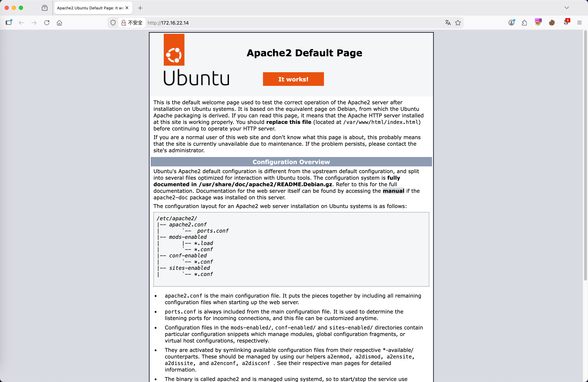Bookmark this page with star icon
This screenshot has height=382, width=588.
click(458, 23)
